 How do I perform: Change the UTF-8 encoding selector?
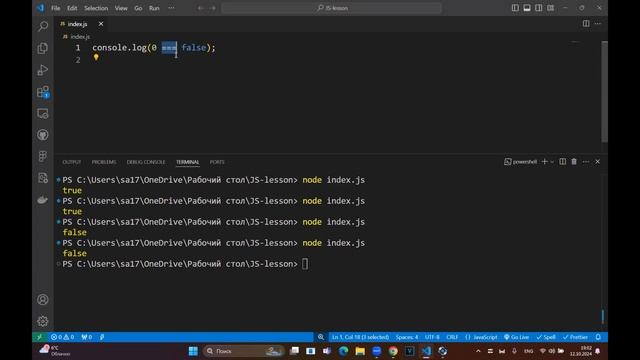[x=432, y=337]
